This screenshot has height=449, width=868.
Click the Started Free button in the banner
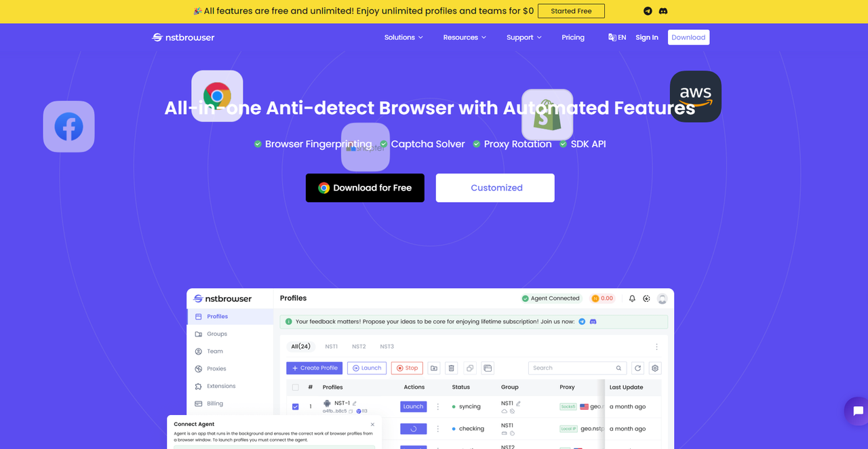571,11
